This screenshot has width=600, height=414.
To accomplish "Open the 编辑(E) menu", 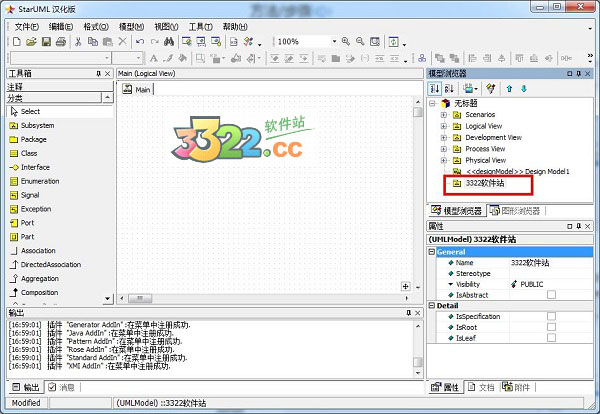I will pyautogui.click(x=61, y=27).
